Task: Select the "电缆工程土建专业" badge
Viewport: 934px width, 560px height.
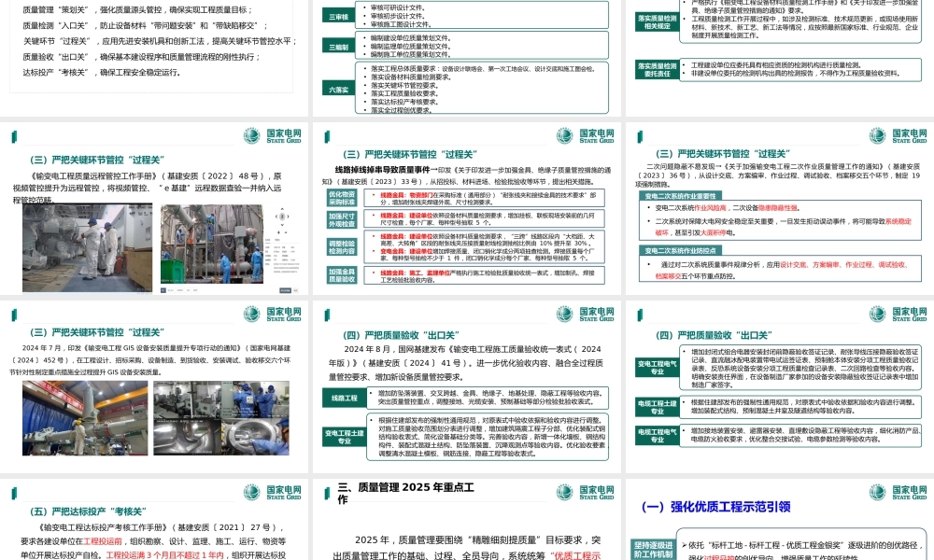Action: tap(656, 407)
